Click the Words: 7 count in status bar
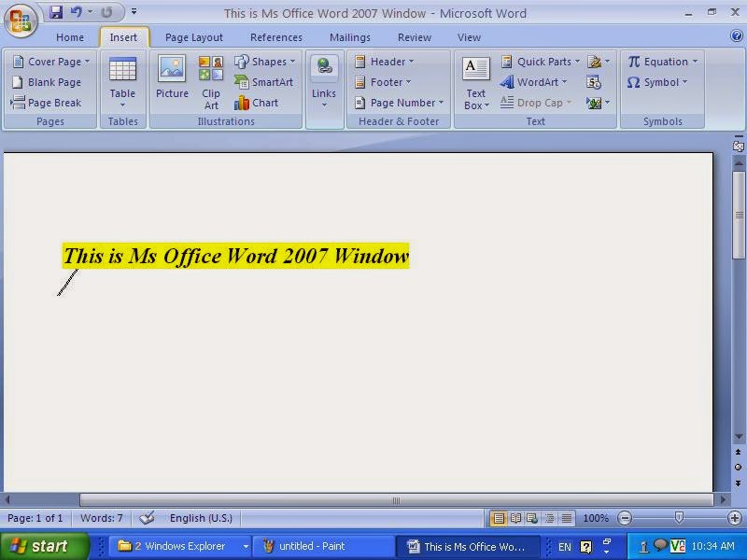Viewport: 747px width, 560px height. click(x=102, y=518)
